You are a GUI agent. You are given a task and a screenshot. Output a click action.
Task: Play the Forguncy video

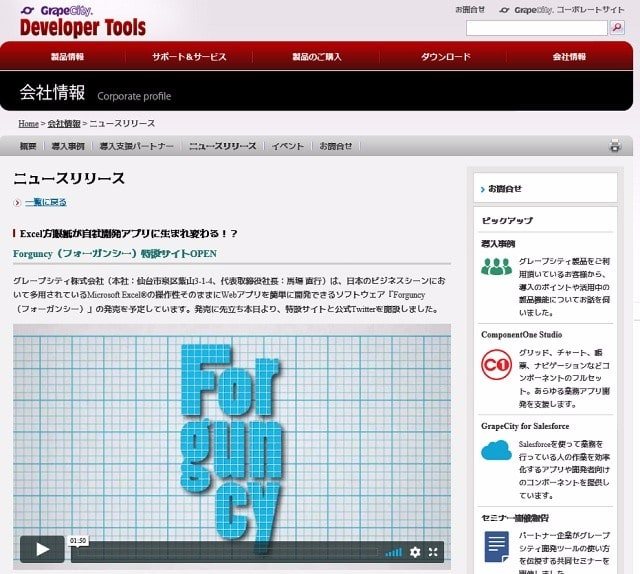(x=42, y=549)
